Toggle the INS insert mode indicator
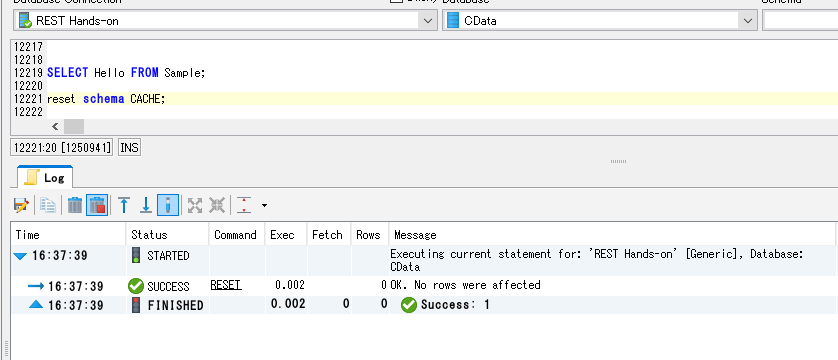The height and width of the screenshot is (360, 838). [x=129, y=148]
